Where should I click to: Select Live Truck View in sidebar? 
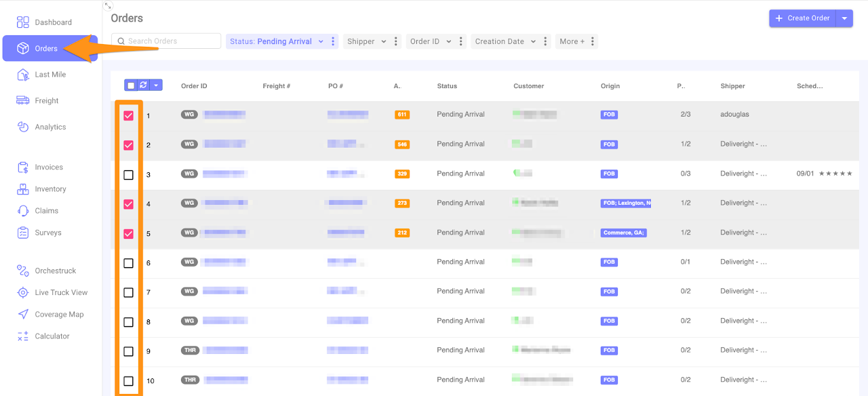point(61,292)
